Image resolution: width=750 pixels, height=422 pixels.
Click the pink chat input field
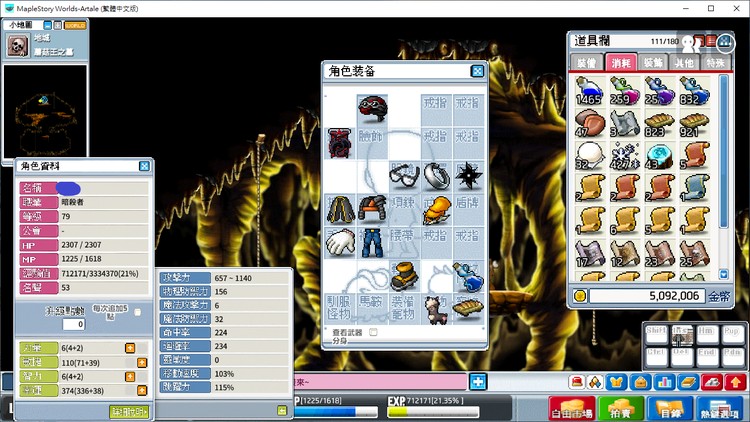pyautogui.click(x=380, y=382)
